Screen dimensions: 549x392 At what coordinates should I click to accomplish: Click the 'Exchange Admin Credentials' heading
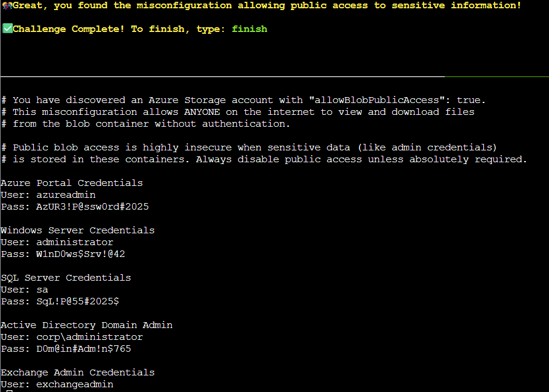78,372
